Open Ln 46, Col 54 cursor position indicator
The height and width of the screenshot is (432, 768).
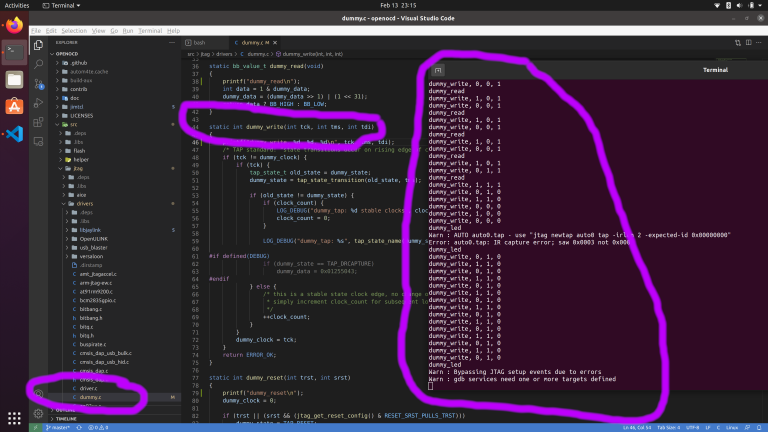click(x=637, y=428)
